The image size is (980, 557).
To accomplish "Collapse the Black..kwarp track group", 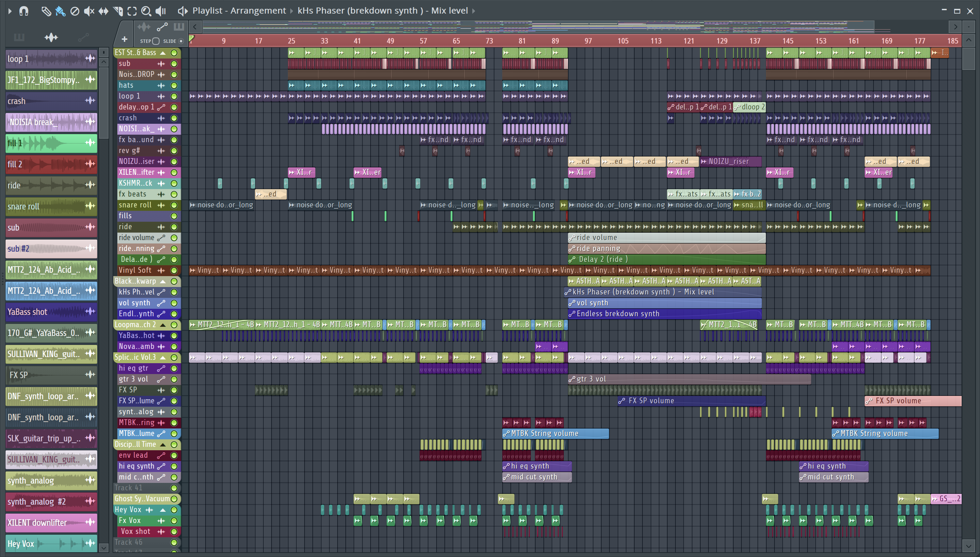I will coord(163,281).
